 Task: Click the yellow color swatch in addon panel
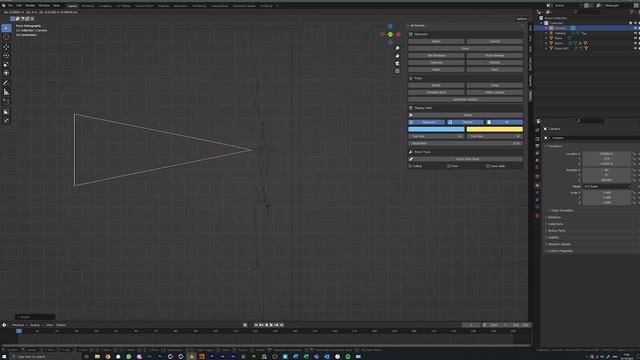(495, 129)
